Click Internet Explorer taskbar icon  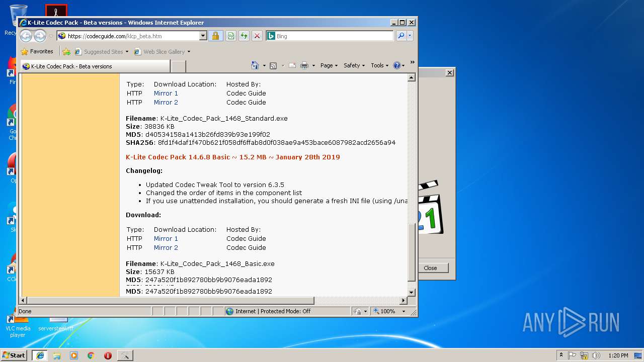(40, 355)
